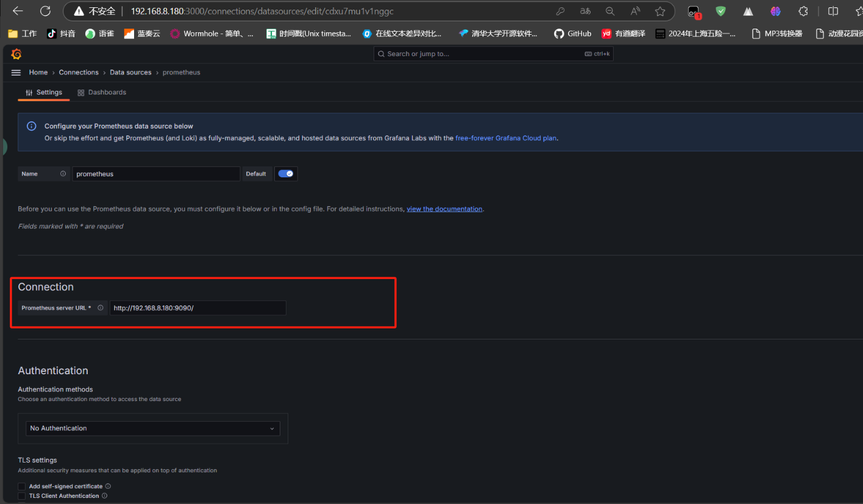Toggle the Default data source switch
863x504 pixels.
pyautogui.click(x=285, y=174)
